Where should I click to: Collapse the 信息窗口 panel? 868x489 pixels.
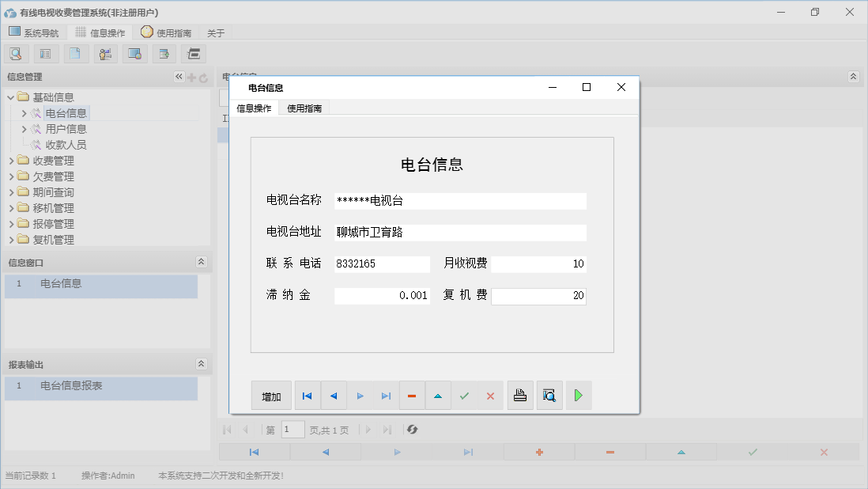(201, 262)
